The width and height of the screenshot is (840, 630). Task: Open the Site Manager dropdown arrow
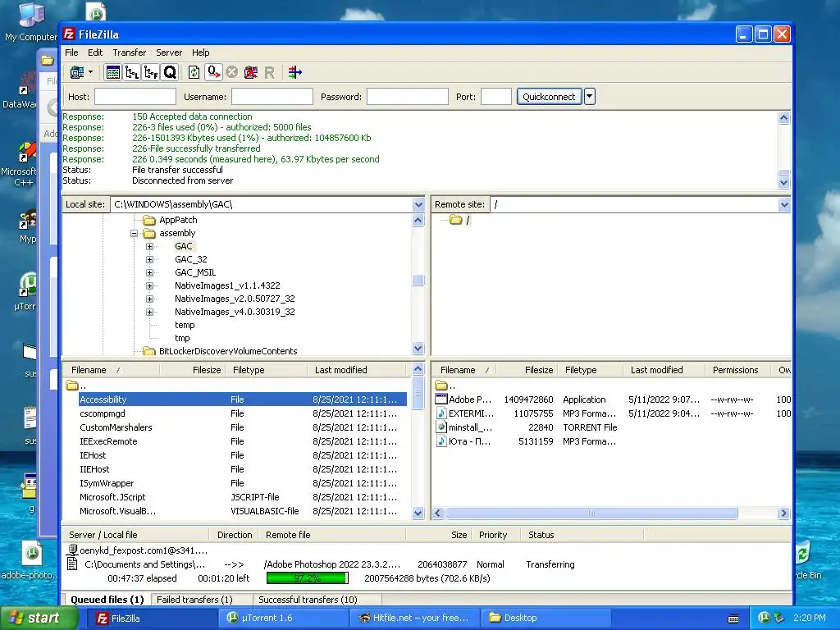[x=90, y=72]
